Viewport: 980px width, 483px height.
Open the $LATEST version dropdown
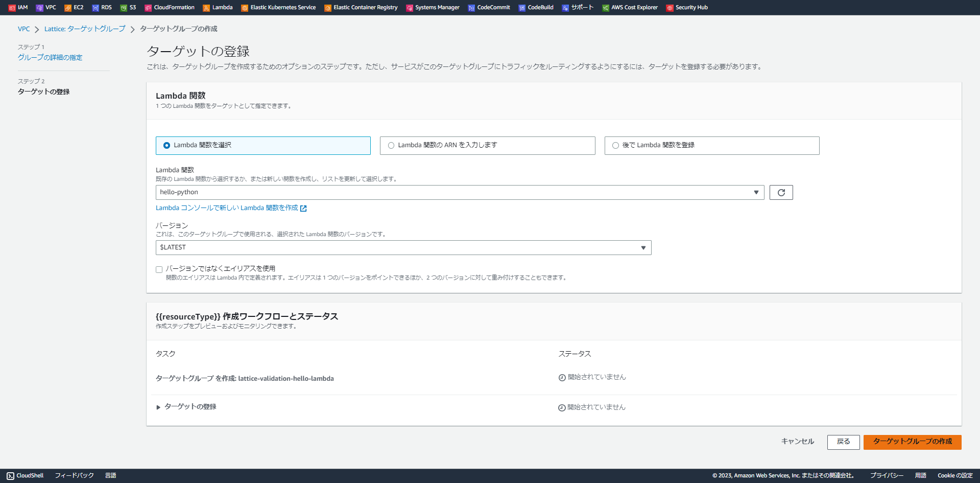403,248
